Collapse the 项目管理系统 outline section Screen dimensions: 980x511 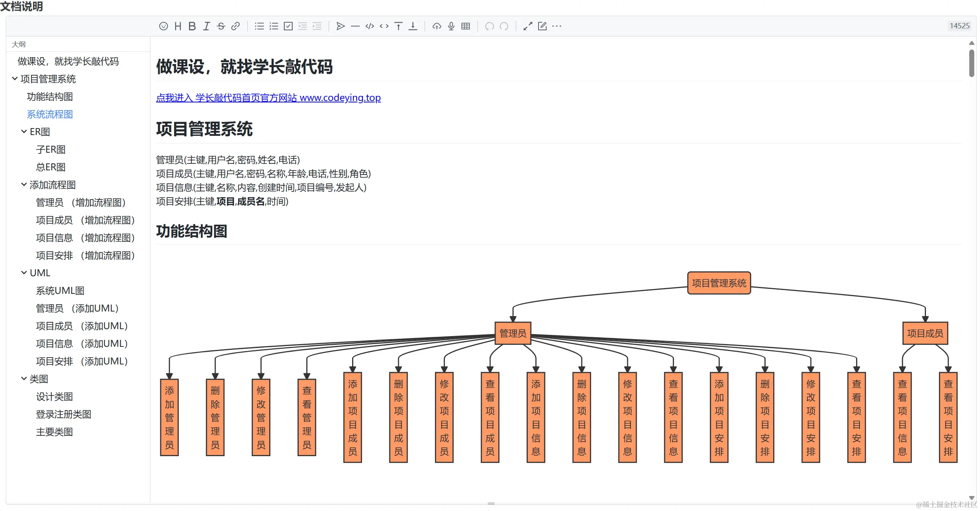click(14, 79)
